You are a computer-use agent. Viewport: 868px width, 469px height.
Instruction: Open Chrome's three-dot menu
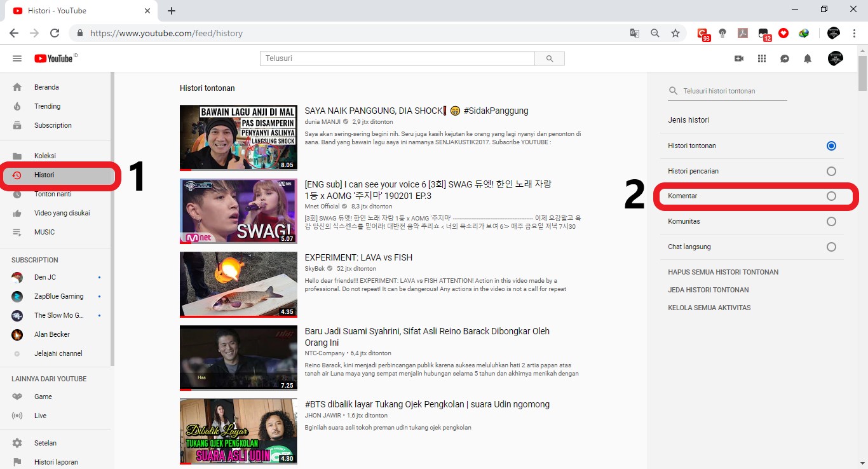(x=855, y=33)
